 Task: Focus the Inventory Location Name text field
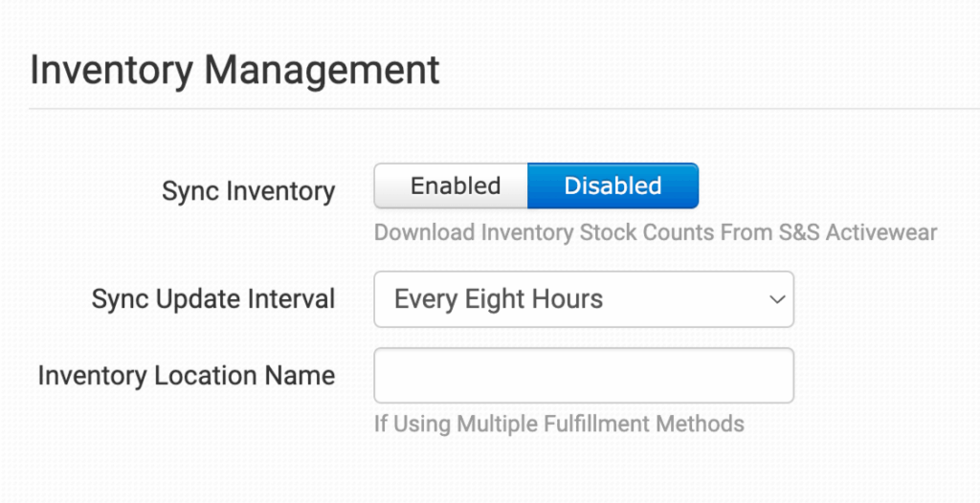coord(583,375)
